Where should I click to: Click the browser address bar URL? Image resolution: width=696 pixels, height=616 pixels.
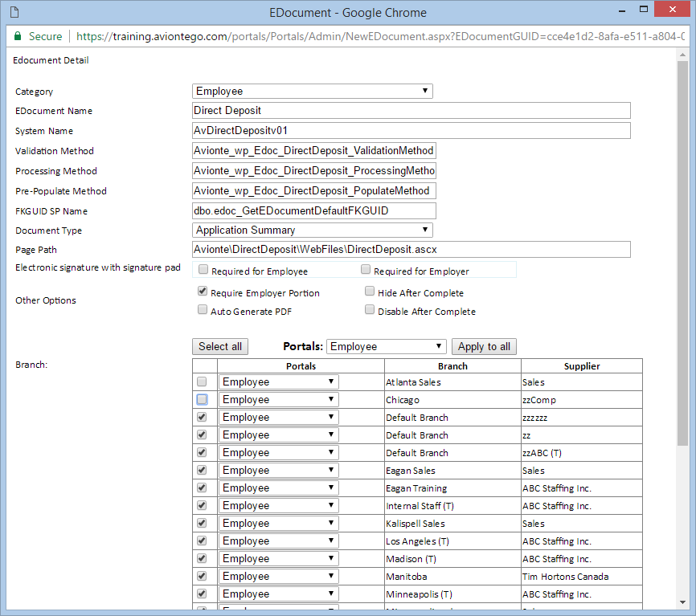[x=380, y=36]
